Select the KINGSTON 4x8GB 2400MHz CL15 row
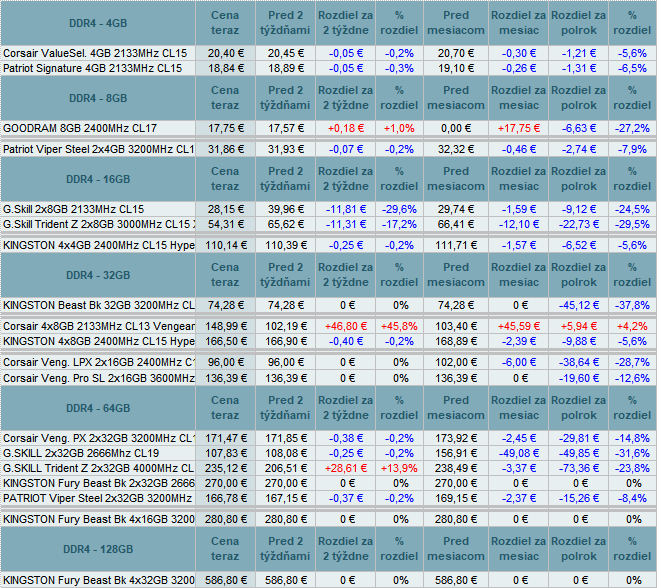657x588 pixels. pos(328,341)
